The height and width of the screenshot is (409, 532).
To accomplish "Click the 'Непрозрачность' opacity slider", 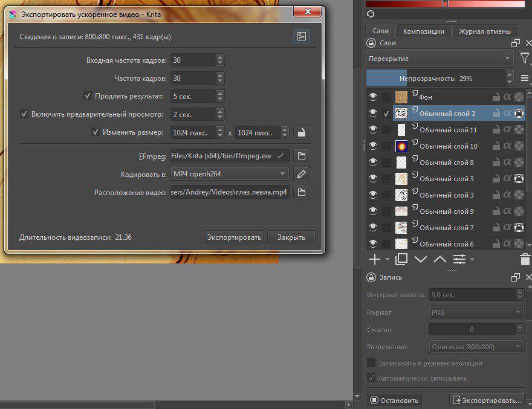I will [435, 79].
